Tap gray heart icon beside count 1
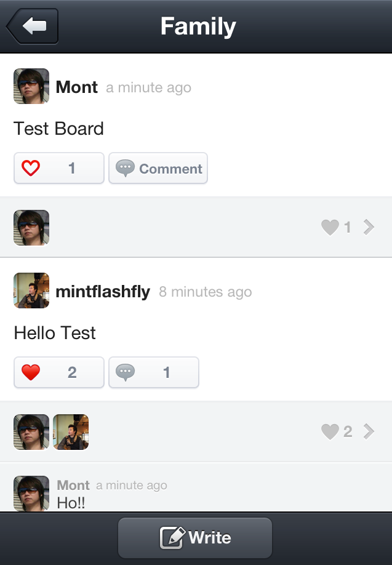Image resolution: width=392 pixels, height=565 pixels. pos(330,228)
